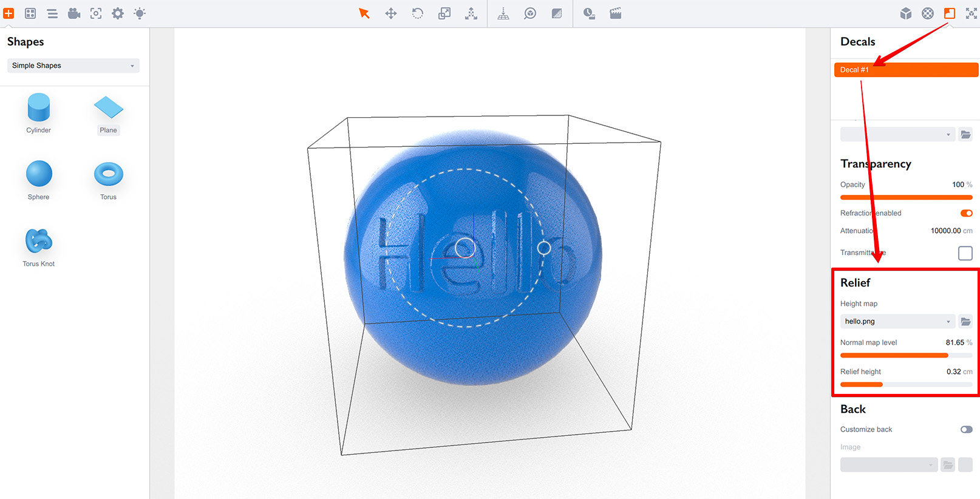This screenshot has height=499, width=980.
Task: Open the Decals panel icon
Action: tap(950, 13)
